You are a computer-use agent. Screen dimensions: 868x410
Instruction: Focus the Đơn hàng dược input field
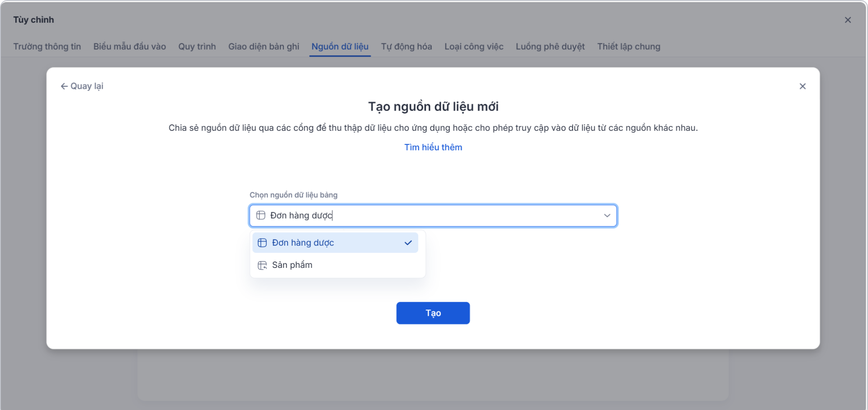tap(433, 216)
